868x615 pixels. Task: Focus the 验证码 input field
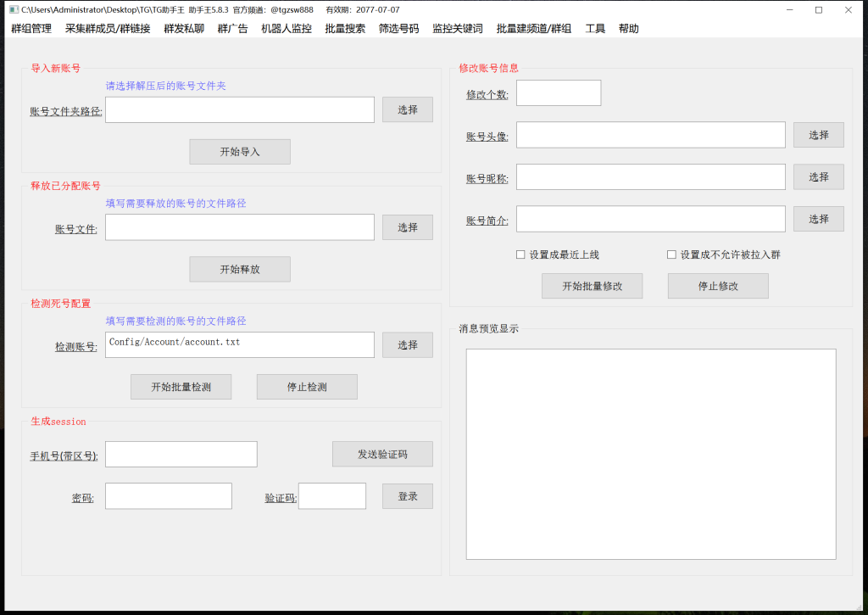pos(332,496)
